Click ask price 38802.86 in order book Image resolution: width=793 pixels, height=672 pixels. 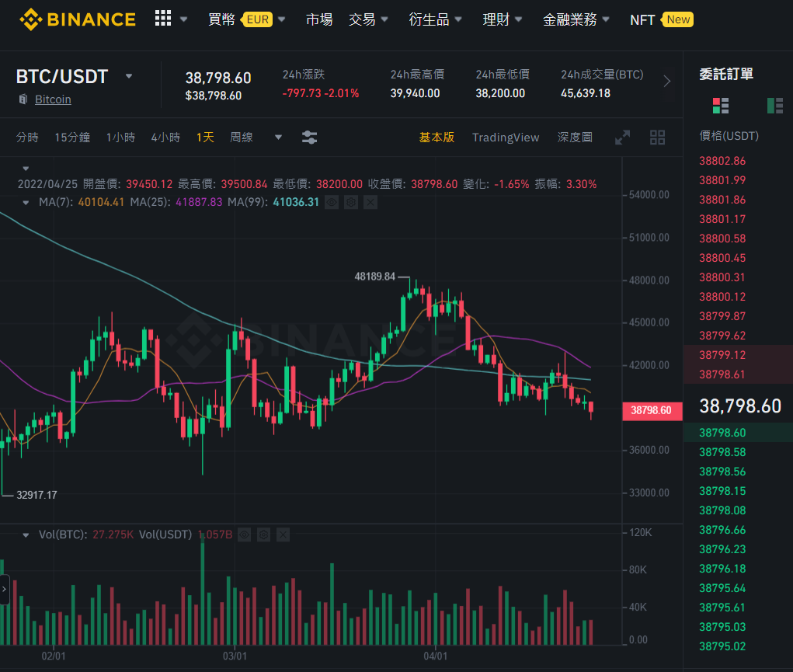click(x=722, y=161)
